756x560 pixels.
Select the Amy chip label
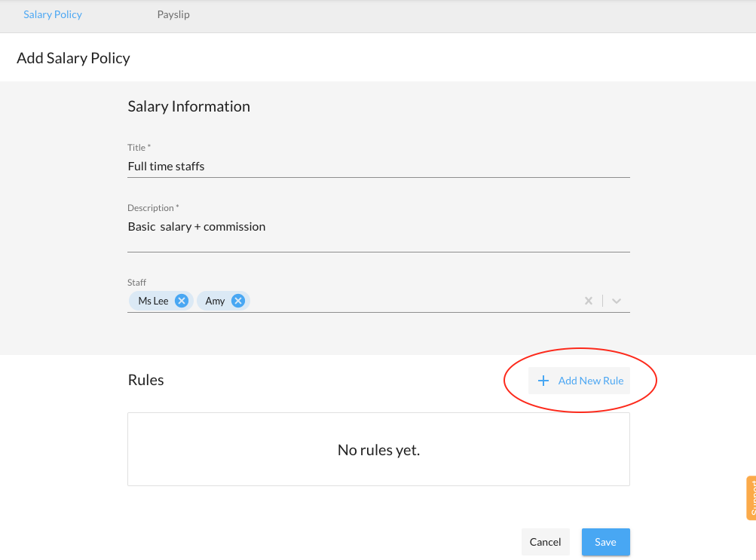(215, 301)
